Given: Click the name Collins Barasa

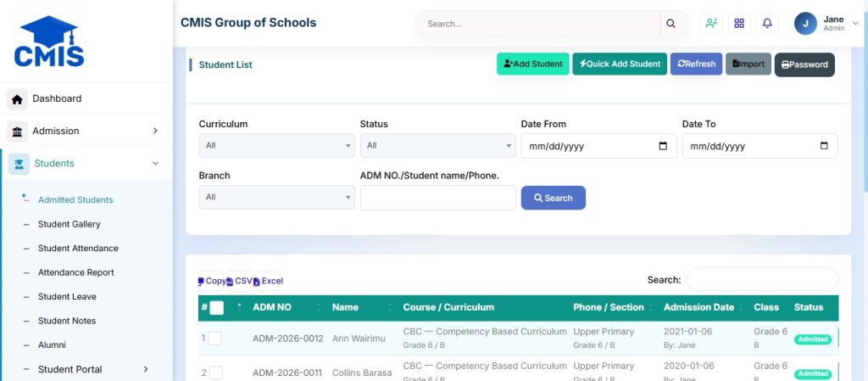Looking at the screenshot, I should [361, 373].
